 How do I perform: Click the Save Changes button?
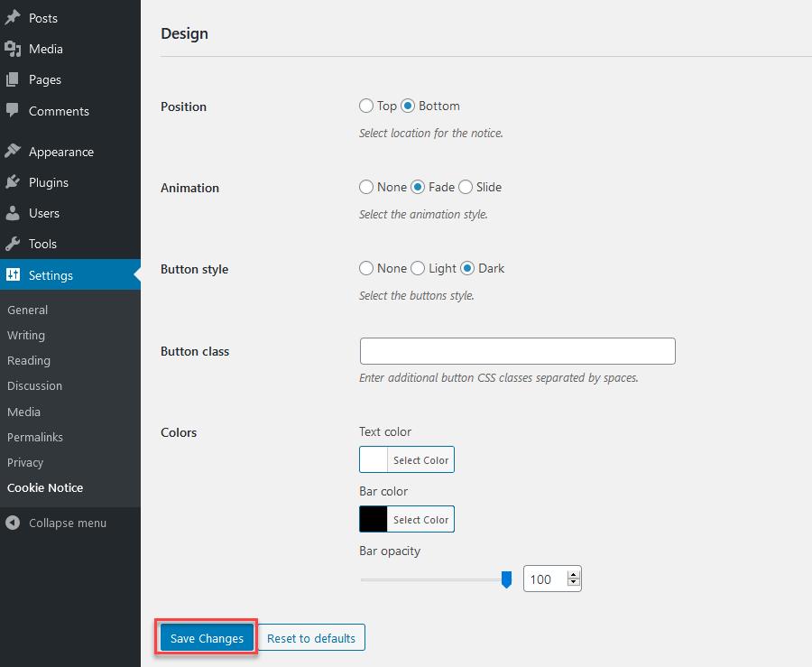207,638
